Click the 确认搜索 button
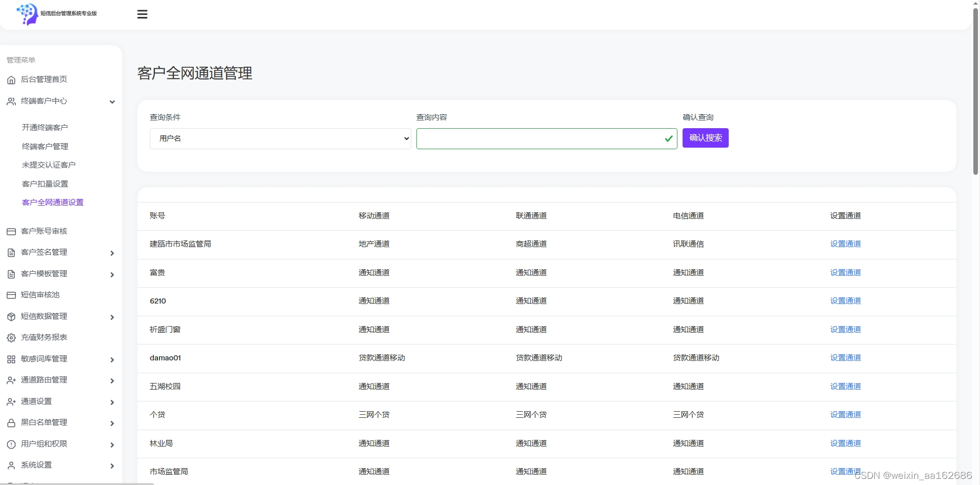 point(705,138)
